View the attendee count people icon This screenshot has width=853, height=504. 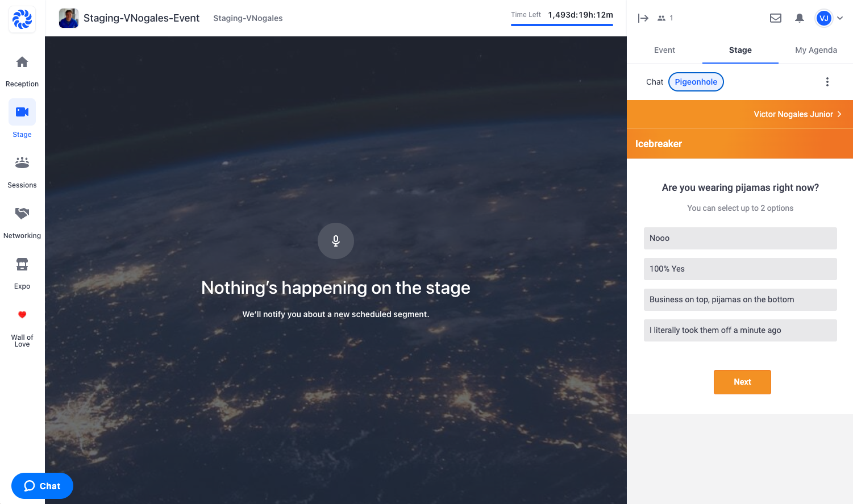(x=661, y=18)
